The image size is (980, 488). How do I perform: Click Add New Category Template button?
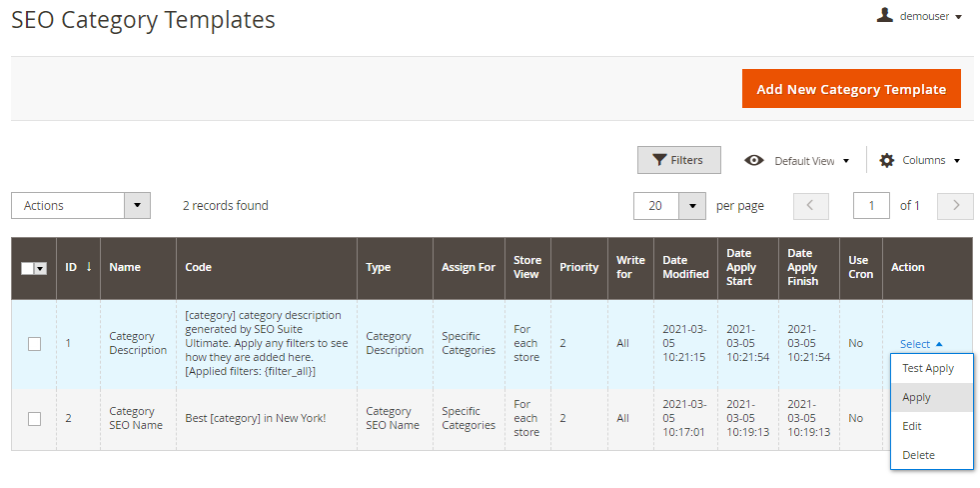click(x=850, y=89)
